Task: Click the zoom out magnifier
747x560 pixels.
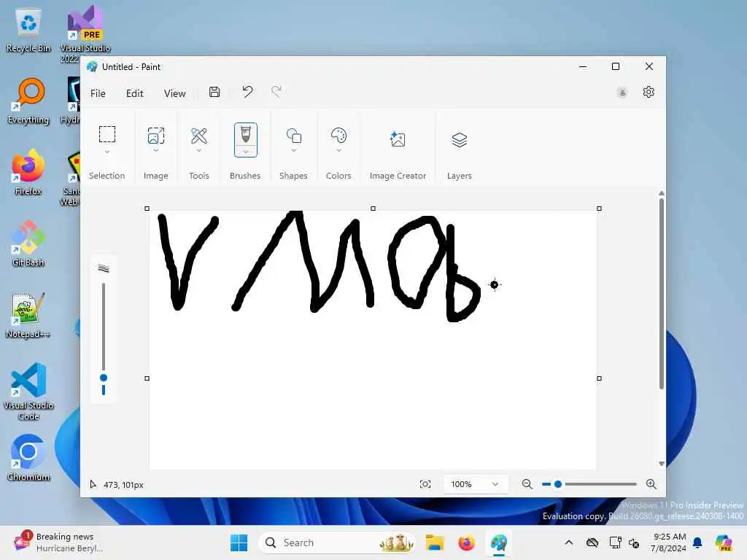Action: [527, 484]
